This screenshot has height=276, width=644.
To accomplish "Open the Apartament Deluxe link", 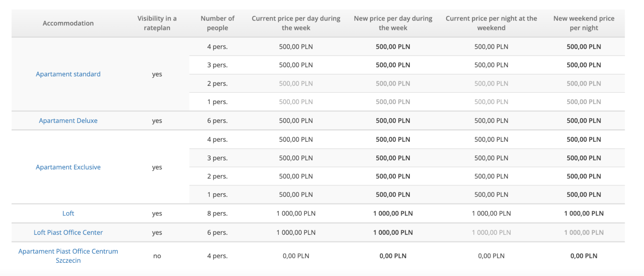I will point(68,121).
